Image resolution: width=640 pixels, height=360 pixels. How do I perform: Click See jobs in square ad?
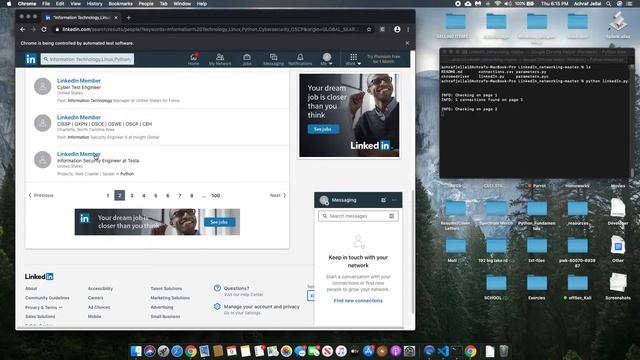tap(323, 129)
